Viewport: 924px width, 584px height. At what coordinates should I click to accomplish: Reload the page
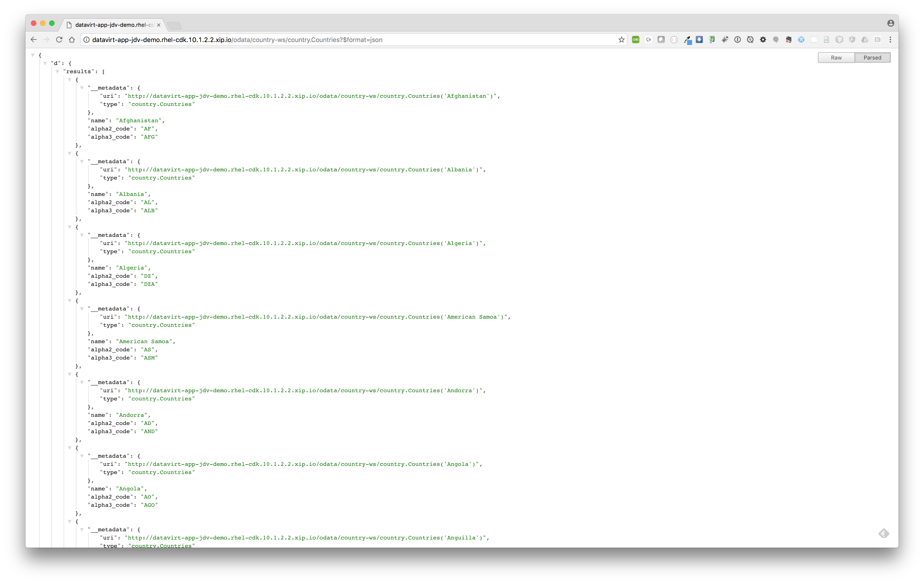pyautogui.click(x=59, y=40)
